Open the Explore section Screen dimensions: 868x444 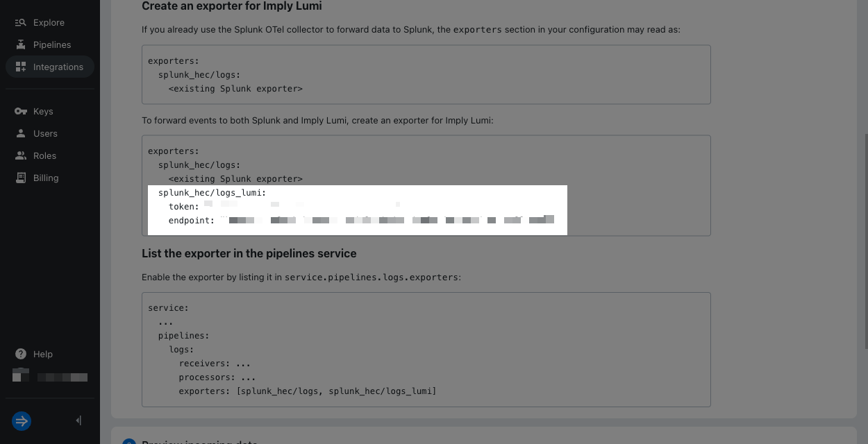(x=49, y=22)
